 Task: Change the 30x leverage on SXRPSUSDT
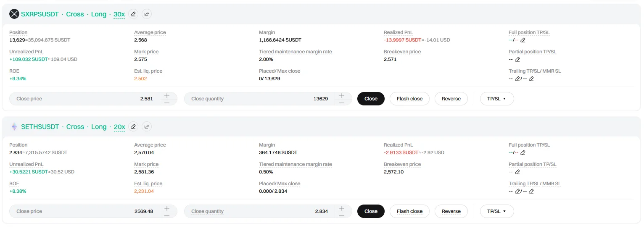[x=119, y=14]
